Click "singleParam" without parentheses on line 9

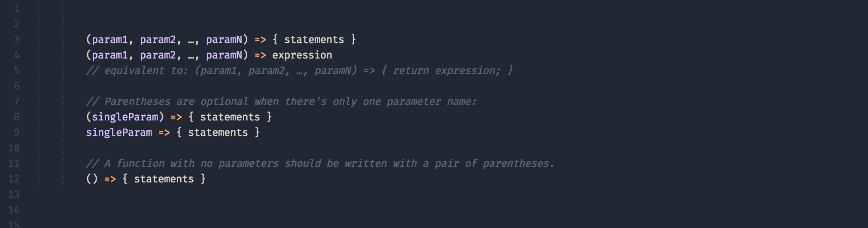pyautogui.click(x=119, y=132)
